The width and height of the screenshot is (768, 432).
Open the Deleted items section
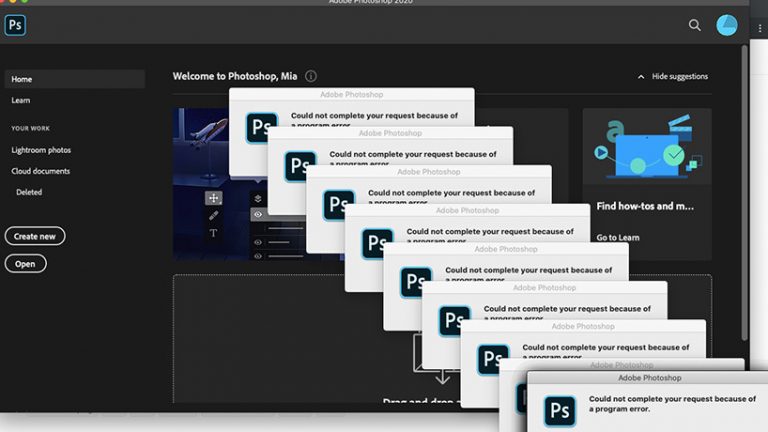[x=29, y=192]
